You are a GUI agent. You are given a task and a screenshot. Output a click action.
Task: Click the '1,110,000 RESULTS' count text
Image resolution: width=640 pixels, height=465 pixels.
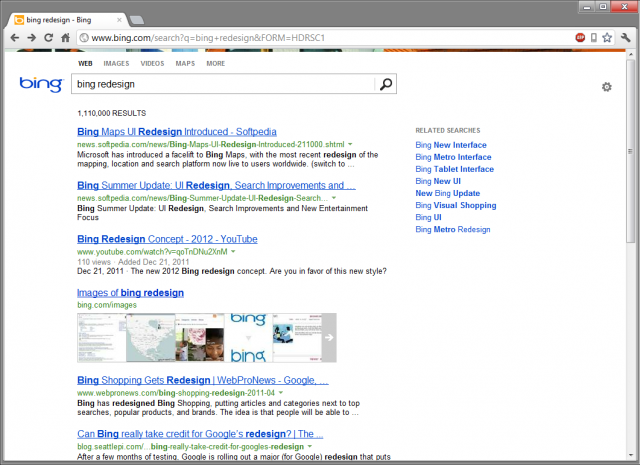111,113
